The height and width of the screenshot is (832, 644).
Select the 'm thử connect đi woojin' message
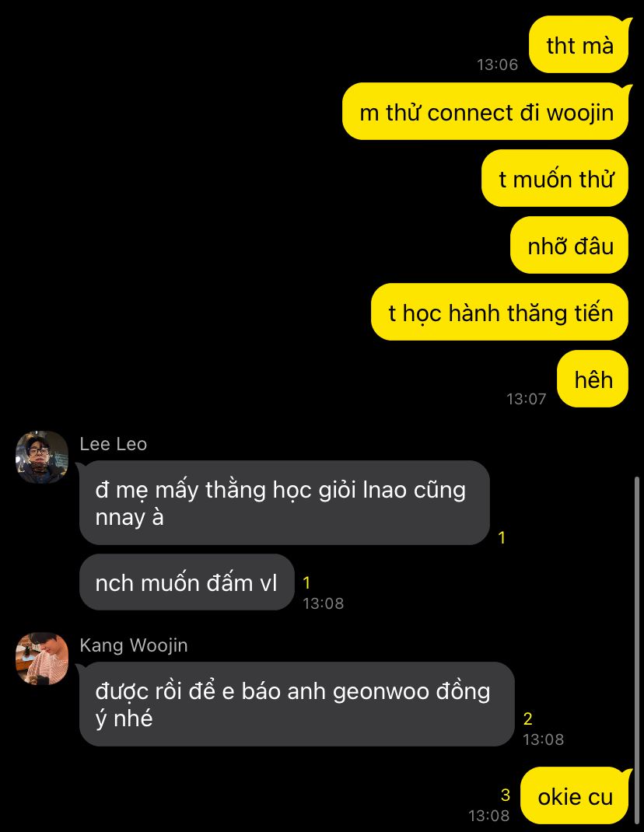pos(486,112)
